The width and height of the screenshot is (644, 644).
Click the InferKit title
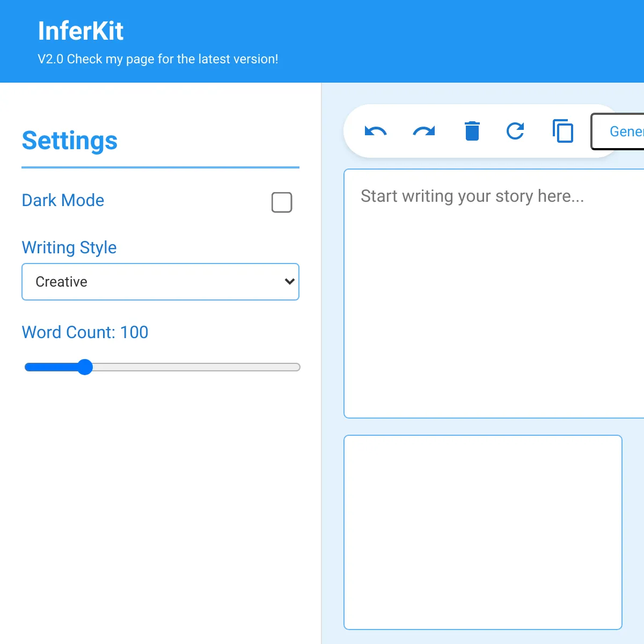[x=81, y=31]
